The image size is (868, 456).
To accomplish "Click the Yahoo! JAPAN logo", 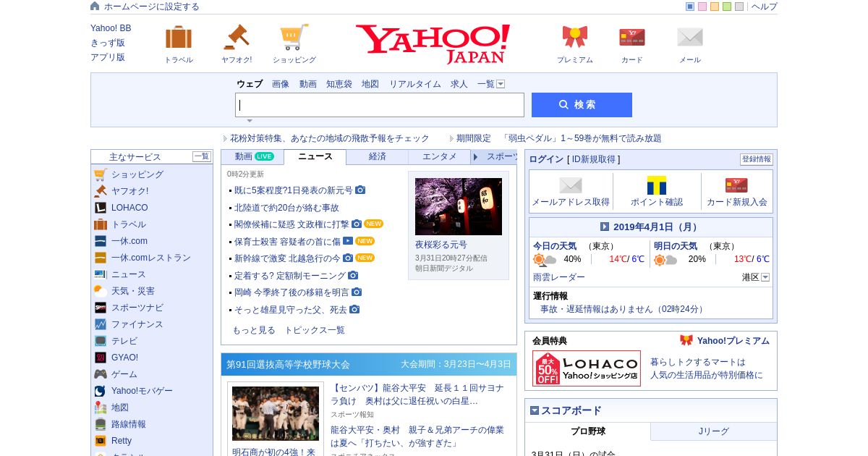I will click(x=433, y=43).
